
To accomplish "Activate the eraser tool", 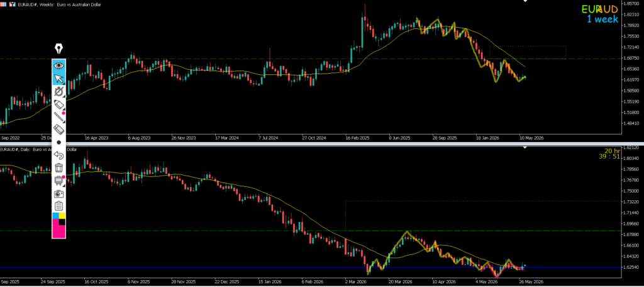I will click(58, 130).
